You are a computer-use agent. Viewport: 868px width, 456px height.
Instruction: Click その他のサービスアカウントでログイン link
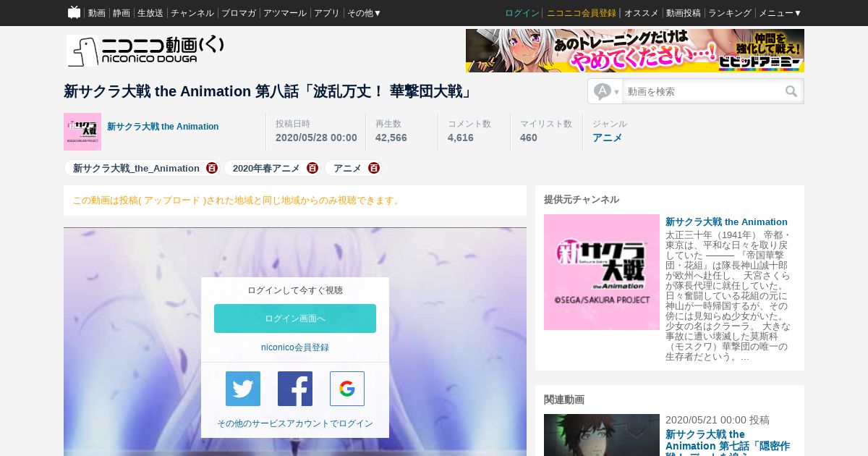click(295, 423)
